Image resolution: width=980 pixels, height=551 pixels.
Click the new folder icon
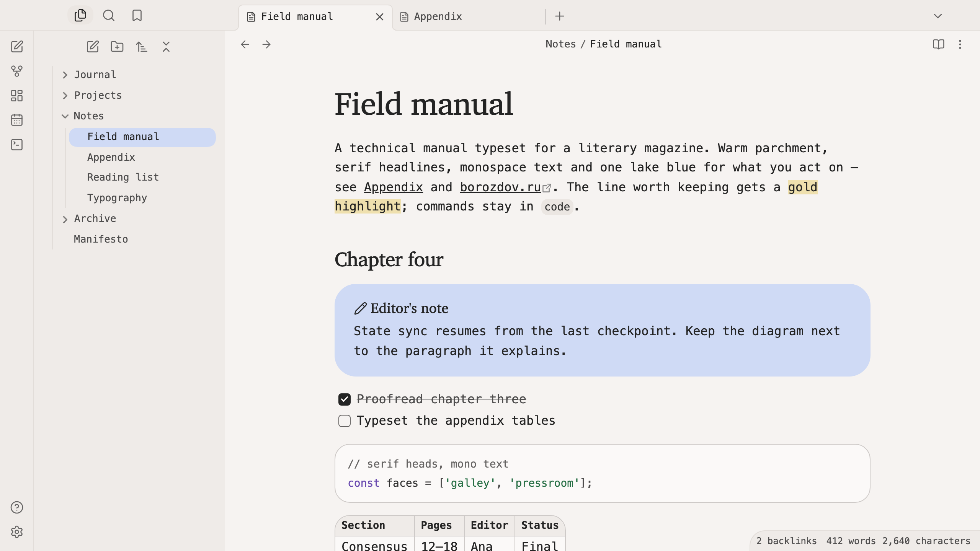coord(117,47)
